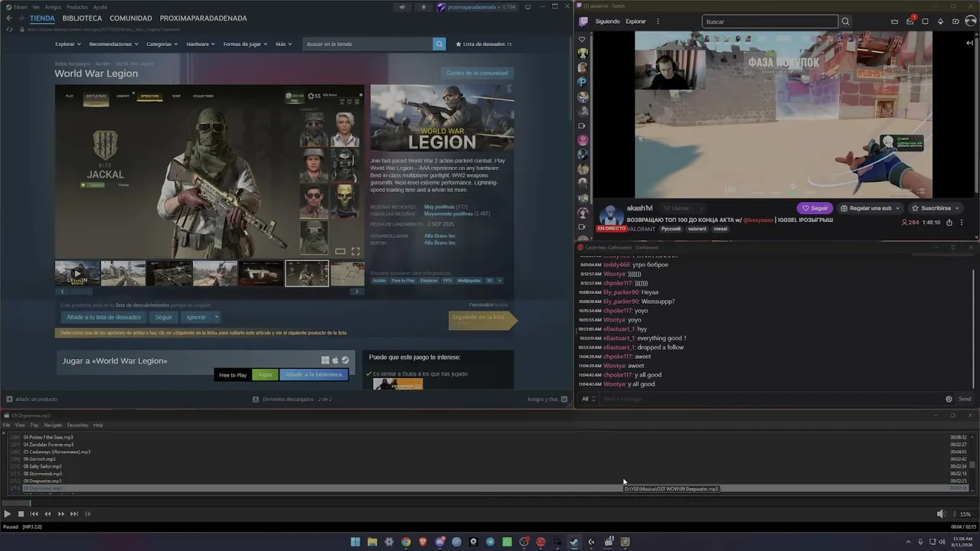Open the Twitch home logo

click(583, 21)
